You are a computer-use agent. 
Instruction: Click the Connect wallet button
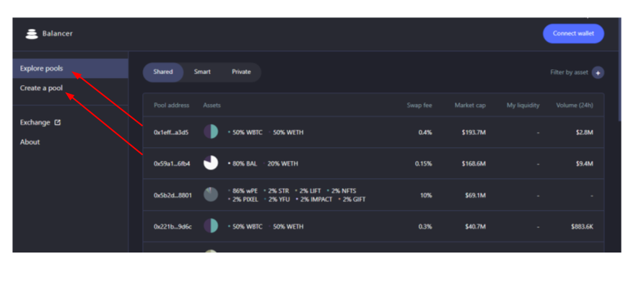(573, 34)
